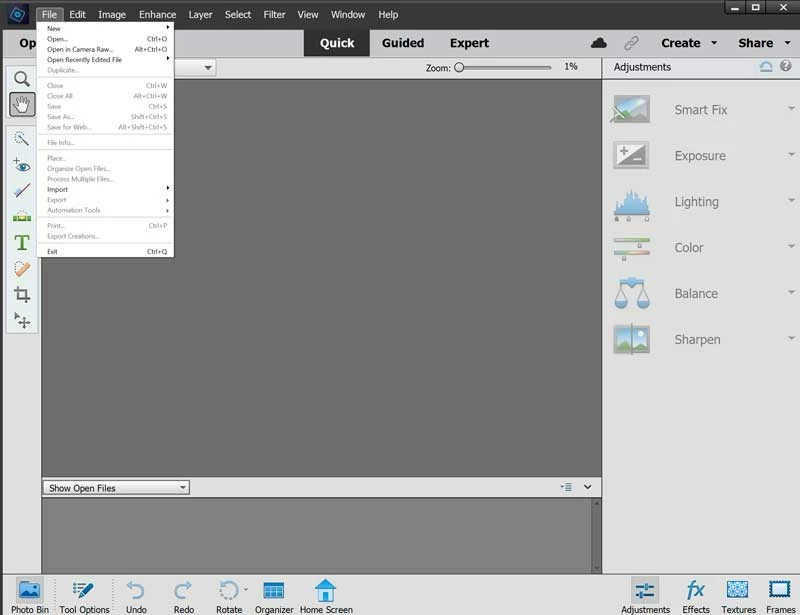Select the Hand tool
Viewport: 800px width, 615px height.
pyautogui.click(x=22, y=105)
